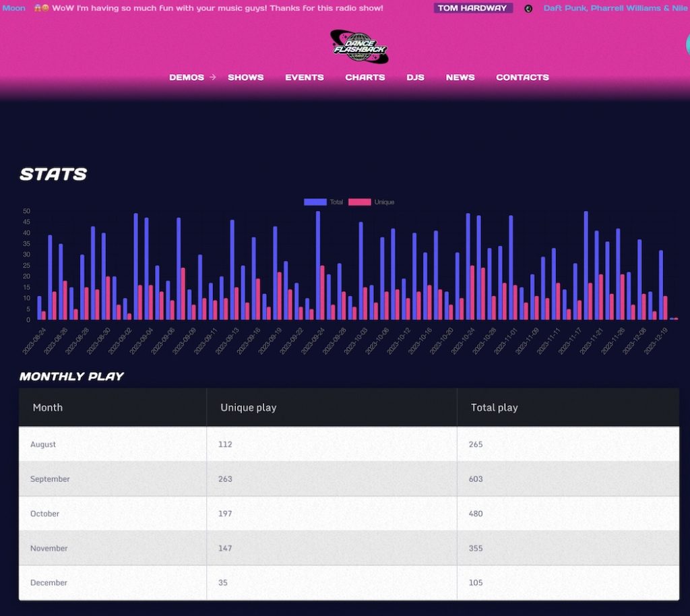Click the blue Total color swatch

pyautogui.click(x=315, y=202)
